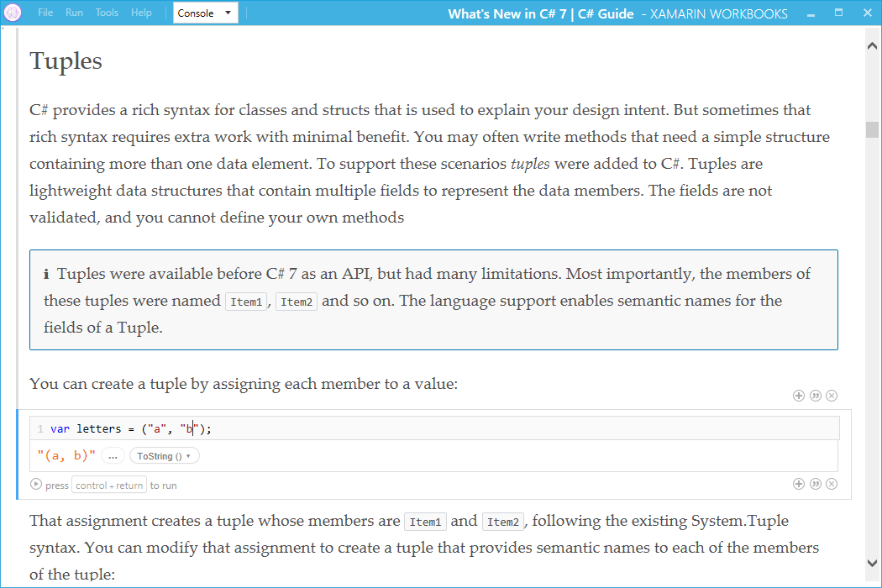Open the Console target dropdown
The image size is (882, 588).
point(205,13)
